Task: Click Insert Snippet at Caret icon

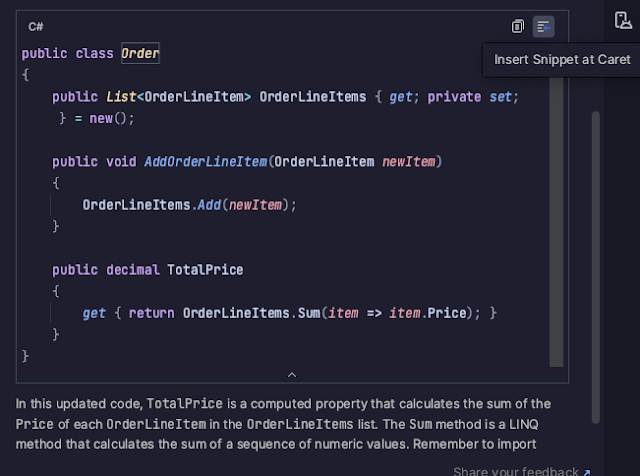Action: coord(543,27)
